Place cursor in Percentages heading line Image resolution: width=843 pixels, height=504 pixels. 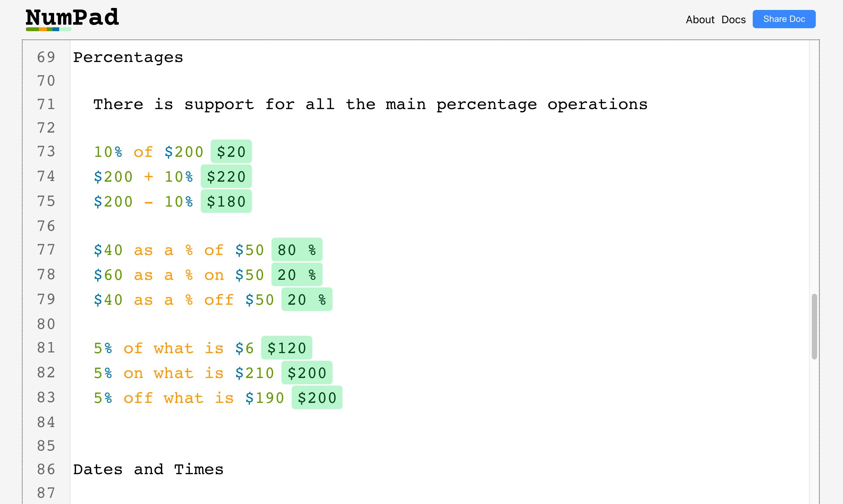[128, 57]
